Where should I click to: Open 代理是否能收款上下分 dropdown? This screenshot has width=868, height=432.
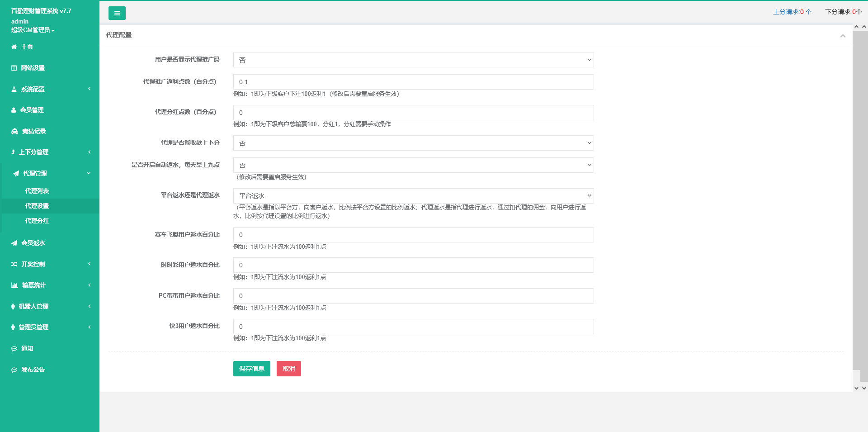pos(413,143)
